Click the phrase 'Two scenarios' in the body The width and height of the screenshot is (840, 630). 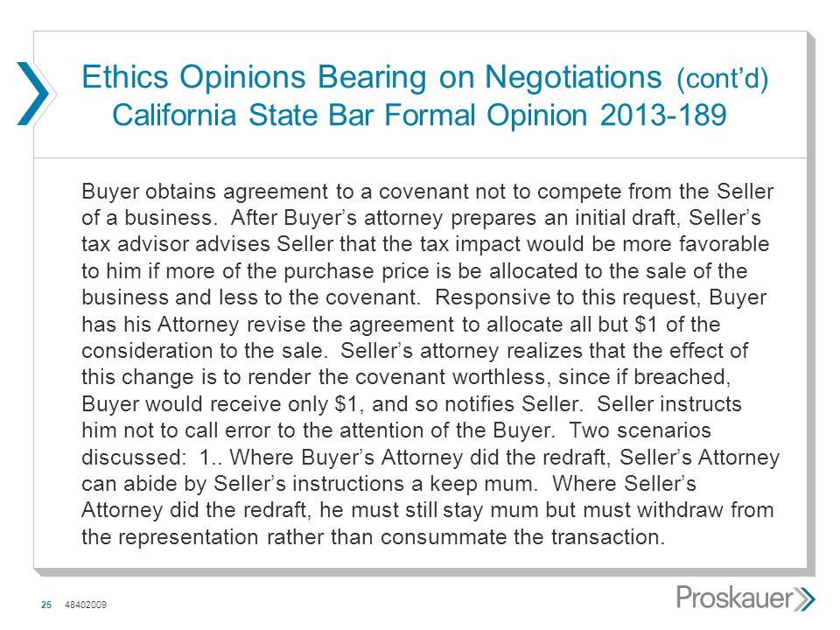click(640, 430)
